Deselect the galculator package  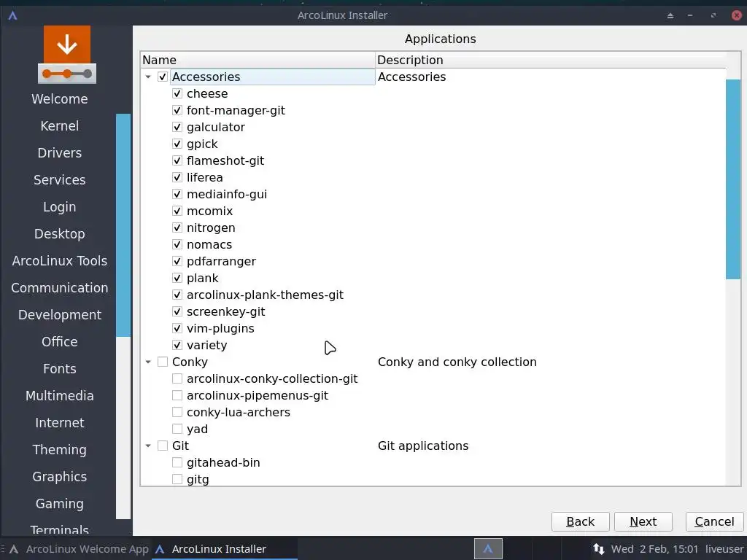click(x=177, y=127)
